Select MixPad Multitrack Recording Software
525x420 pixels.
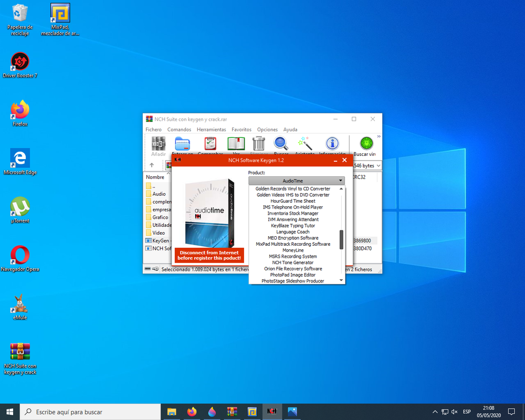[x=293, y=244]
